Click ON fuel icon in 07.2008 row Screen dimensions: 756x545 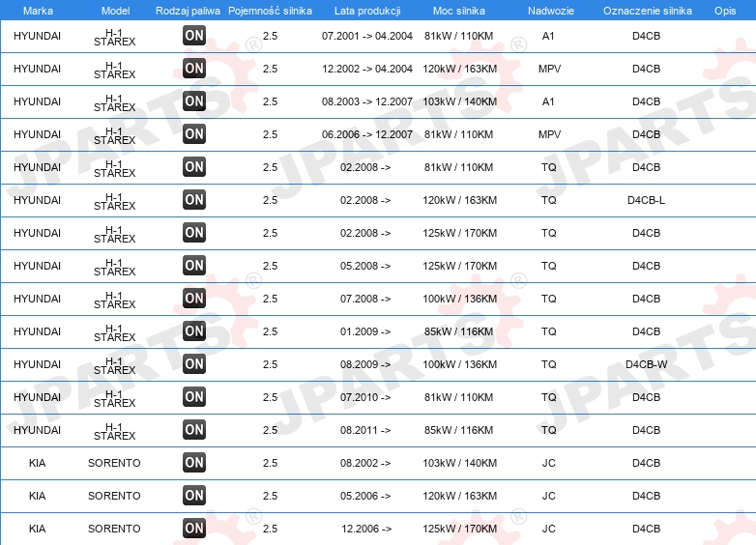194,298
